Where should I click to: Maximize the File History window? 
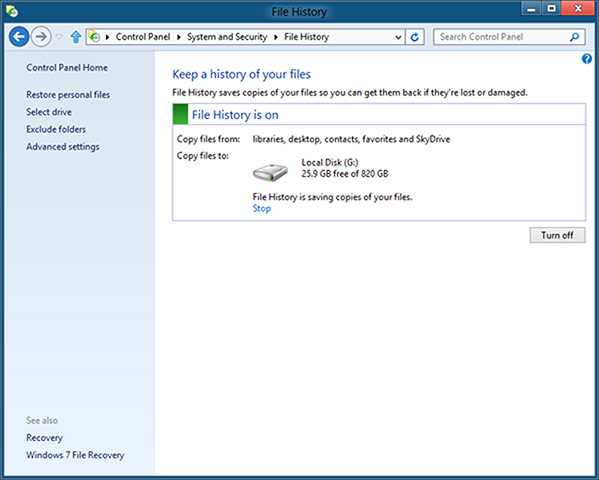coord(551,8)
